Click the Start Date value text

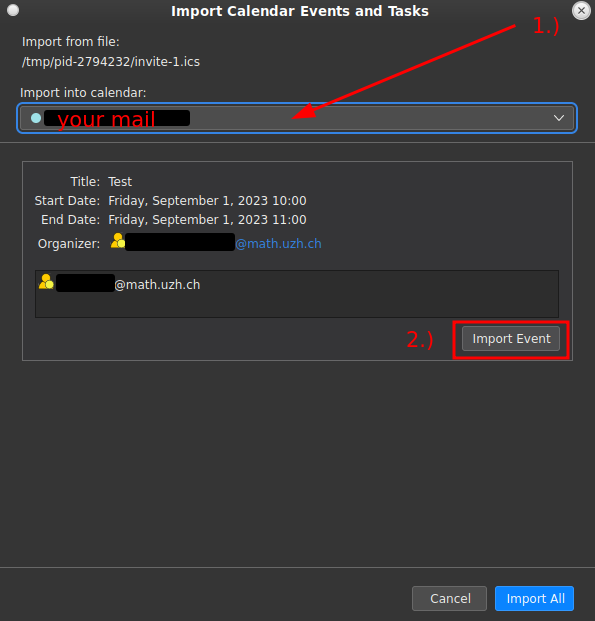point(207,201)
